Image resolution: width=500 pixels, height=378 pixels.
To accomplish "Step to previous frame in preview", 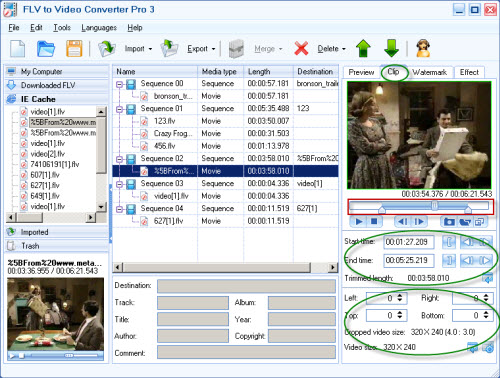I will [x=402, y=221].
